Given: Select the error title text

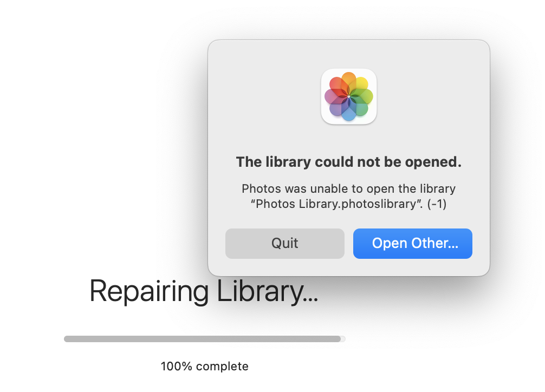Looking at the screenshot, I should click(x=348, y=162).
